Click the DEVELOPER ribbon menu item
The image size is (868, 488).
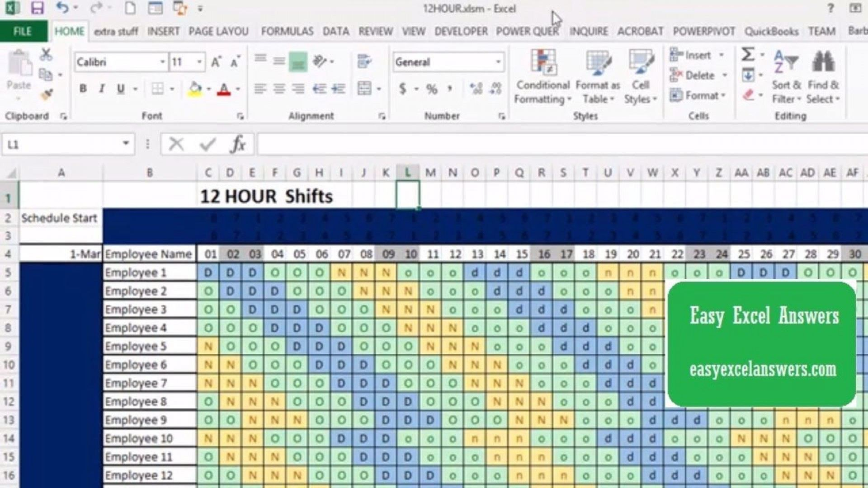[x=462, y=31]
